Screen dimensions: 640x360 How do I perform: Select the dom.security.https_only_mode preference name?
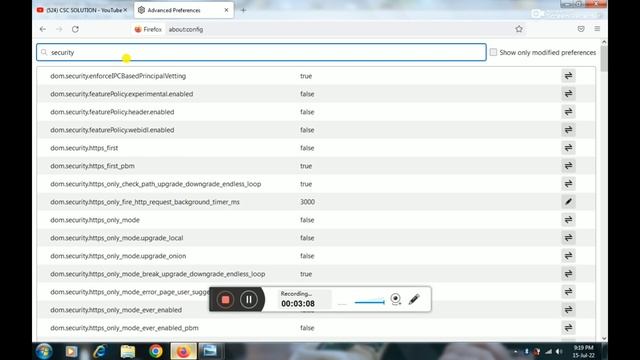[x=95, y=220]
